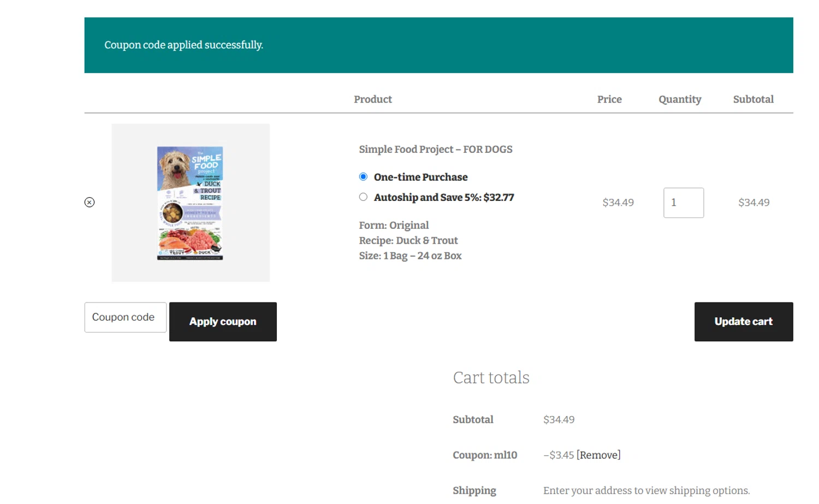Click the Shipping label in cart totals
The height and width of the screenshot is (504, 819).
point(474,490)
